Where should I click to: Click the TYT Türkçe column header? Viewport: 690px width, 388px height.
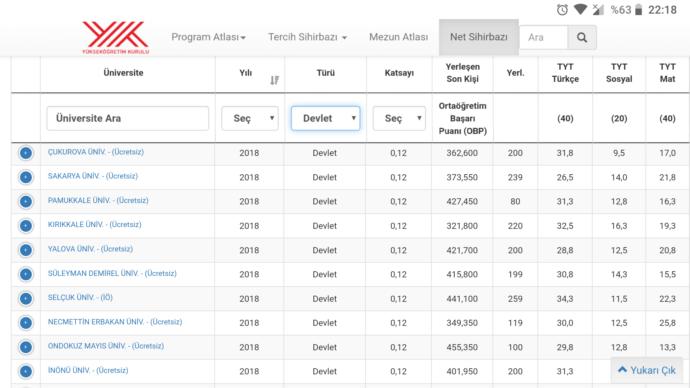pos(565,73)
